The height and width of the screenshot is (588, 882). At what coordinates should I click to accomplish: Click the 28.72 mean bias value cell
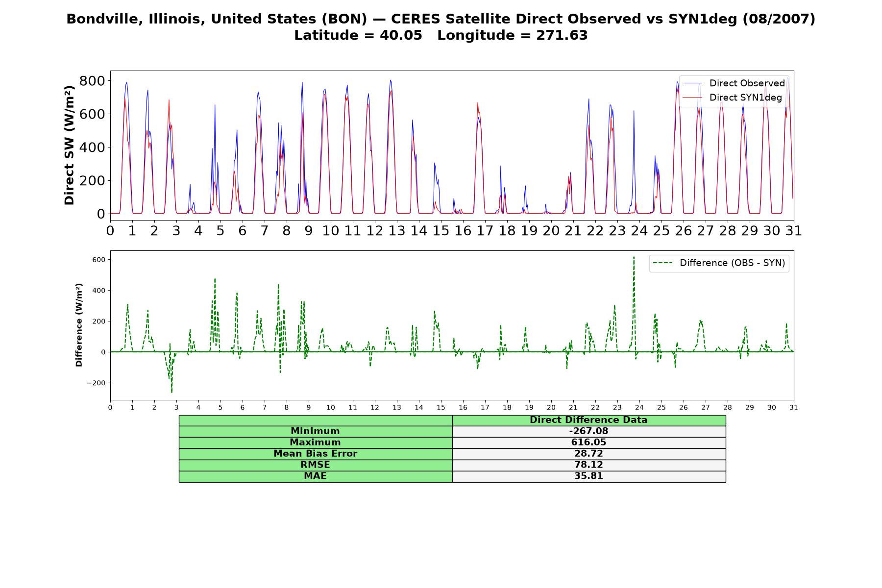[x=588, y=454]
